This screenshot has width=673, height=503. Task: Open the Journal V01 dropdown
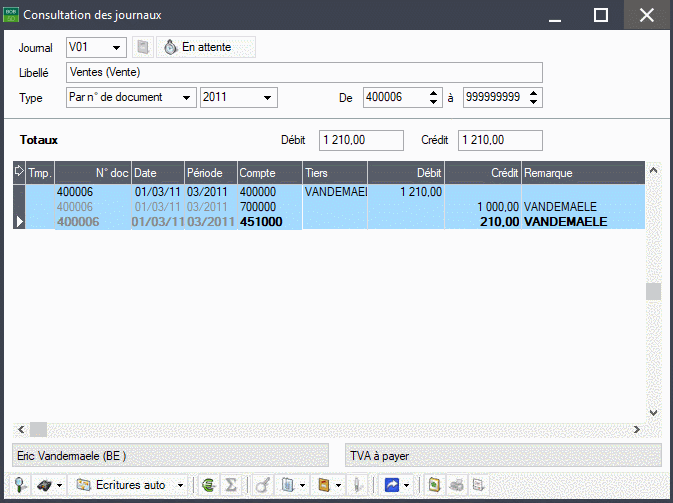[118, 47]
